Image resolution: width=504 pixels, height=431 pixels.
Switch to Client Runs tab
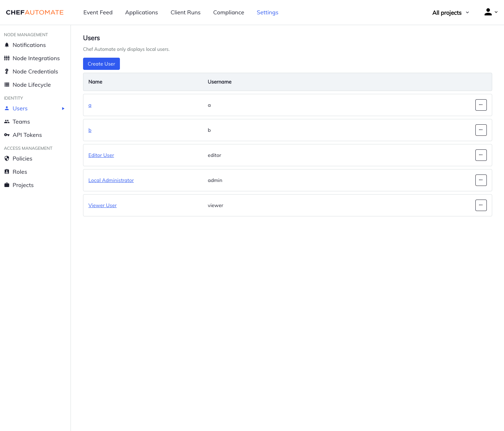(185, 12)
